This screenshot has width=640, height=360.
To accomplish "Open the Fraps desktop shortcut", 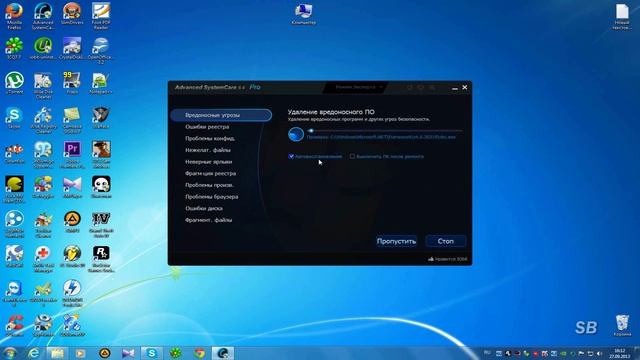I will click(72, 83).
